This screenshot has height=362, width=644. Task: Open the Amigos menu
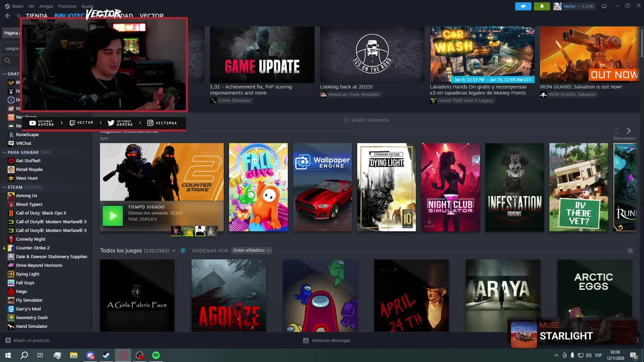point(46,6)
